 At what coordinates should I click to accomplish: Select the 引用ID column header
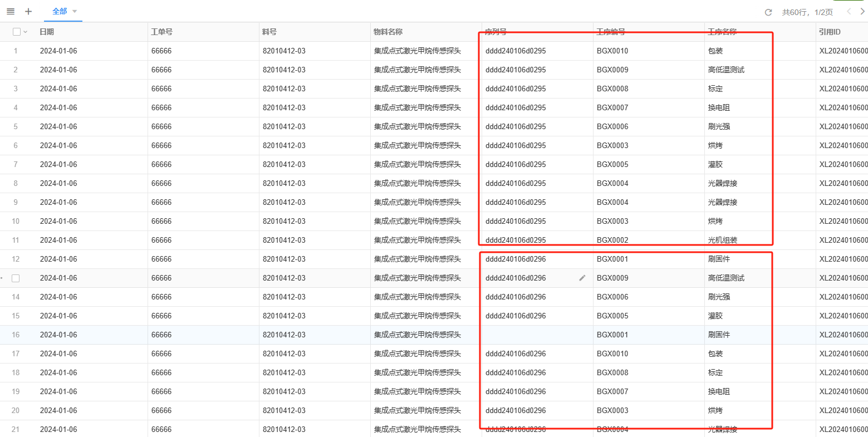point(830,32)
